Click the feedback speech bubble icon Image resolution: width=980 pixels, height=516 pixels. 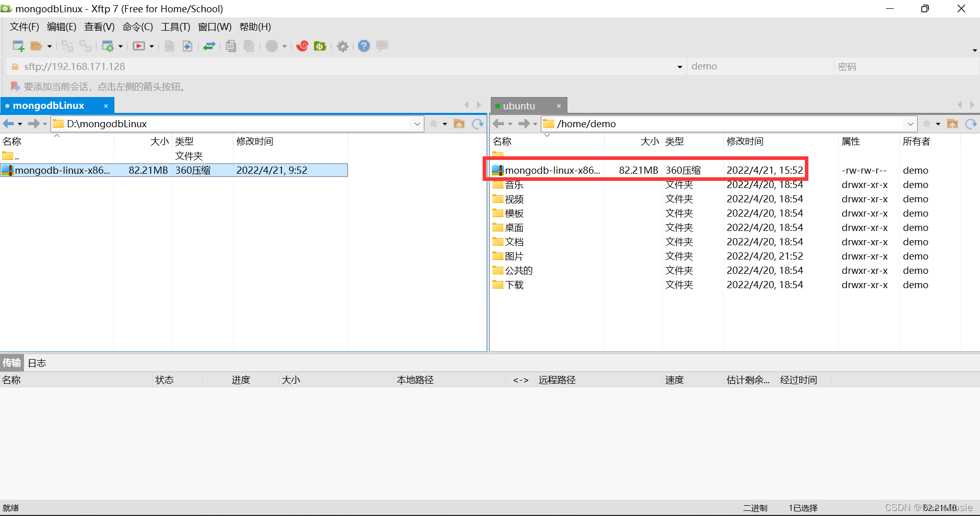point(382,46)
